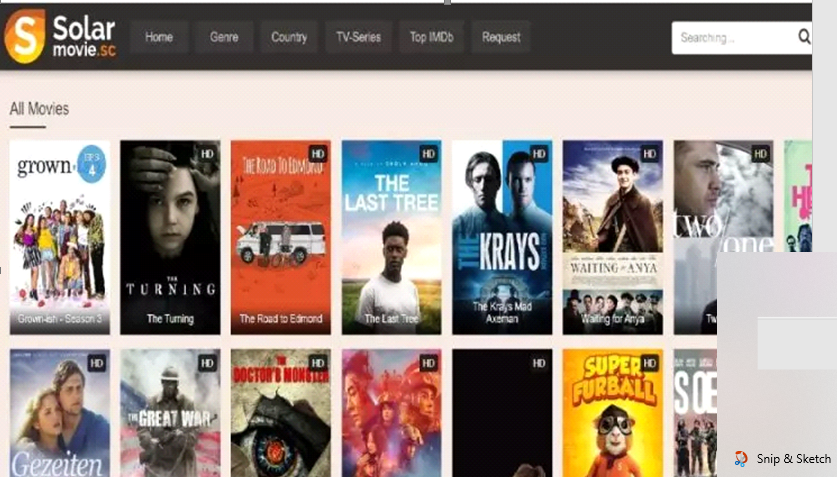Screen dimensions: 837x477
Task: Click 'The Turning' title caption
Action: (170, 319)
